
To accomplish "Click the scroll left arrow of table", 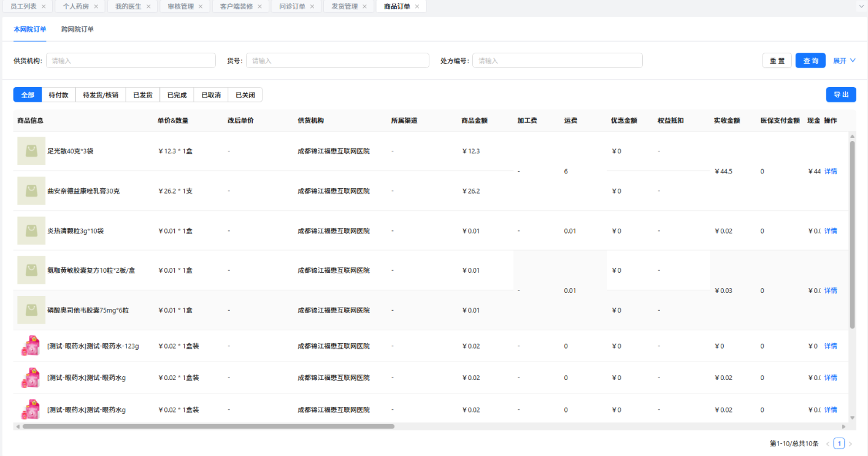I will pos(17,426).
